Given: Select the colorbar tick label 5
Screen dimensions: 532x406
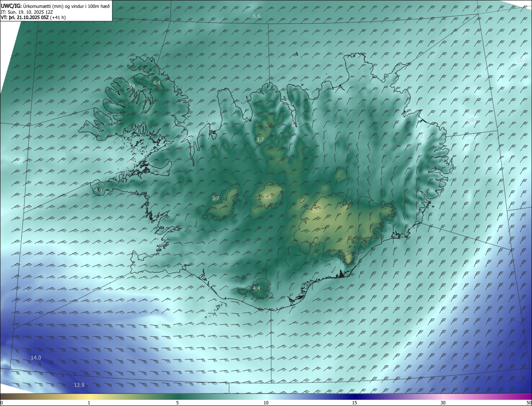Looking at the screenshot, I should [177, 403].
